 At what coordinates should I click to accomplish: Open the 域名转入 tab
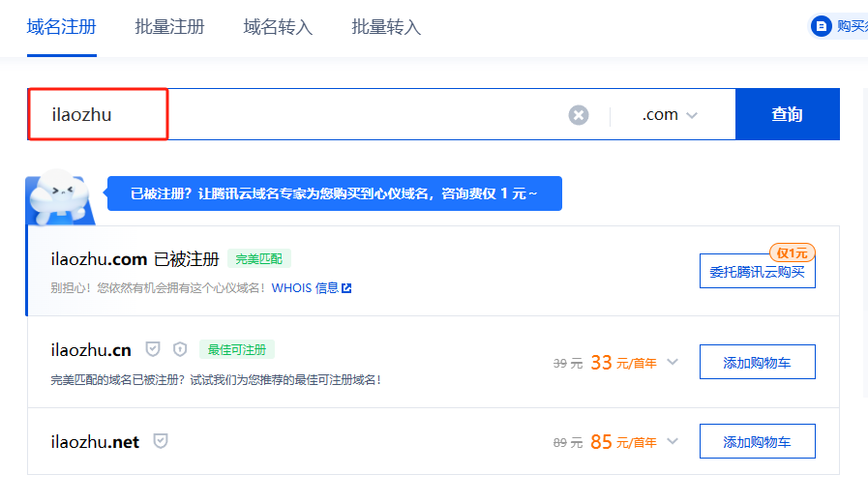278,26
